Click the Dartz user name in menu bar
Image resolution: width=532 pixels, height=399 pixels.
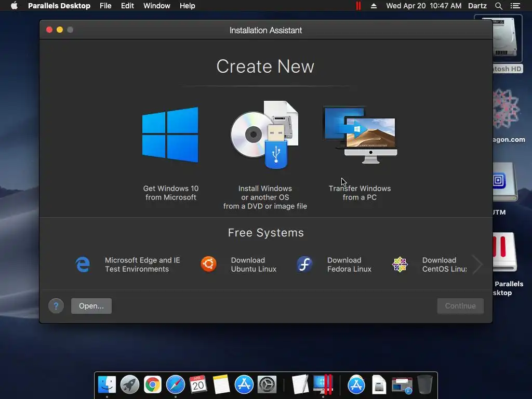click(477, 6)
